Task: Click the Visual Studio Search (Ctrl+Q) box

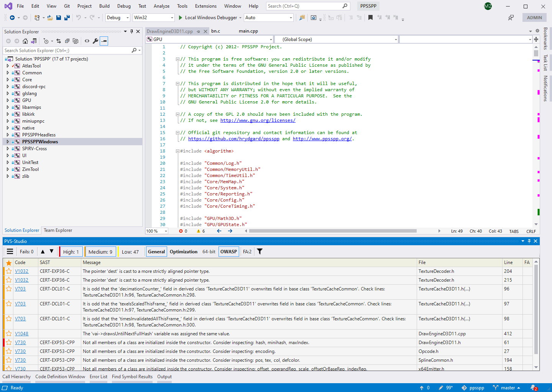Action: click(308, 6)
